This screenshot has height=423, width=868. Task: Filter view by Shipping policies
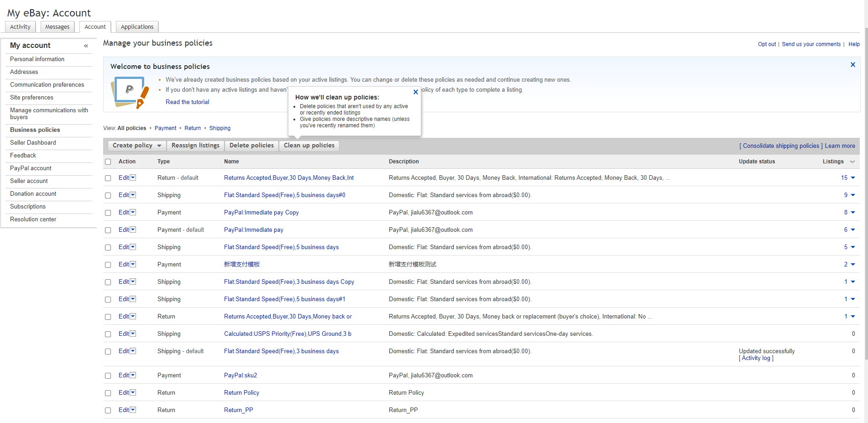click(x=220, y=128)
